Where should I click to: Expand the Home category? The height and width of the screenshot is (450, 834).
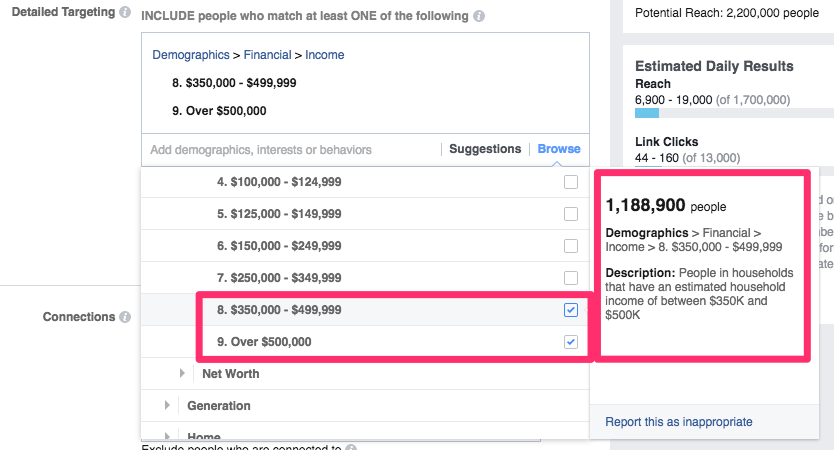pyautogui.click(x=167, y=436)
